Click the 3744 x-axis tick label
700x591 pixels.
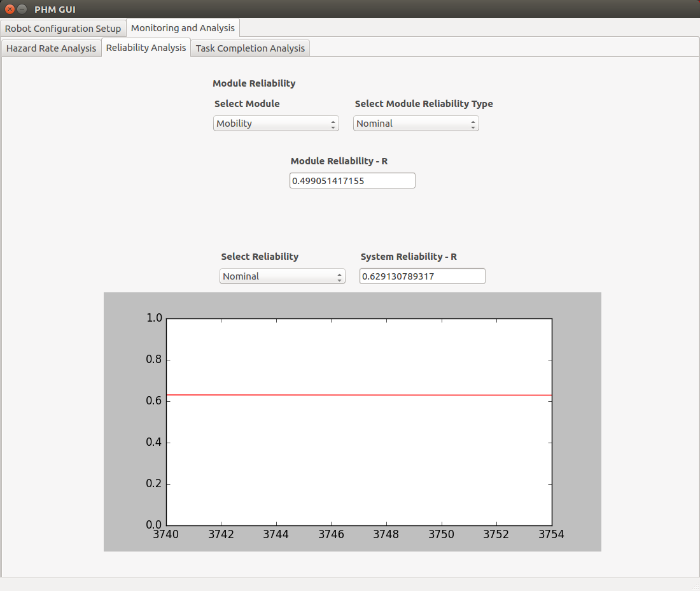tap(276, 534)
